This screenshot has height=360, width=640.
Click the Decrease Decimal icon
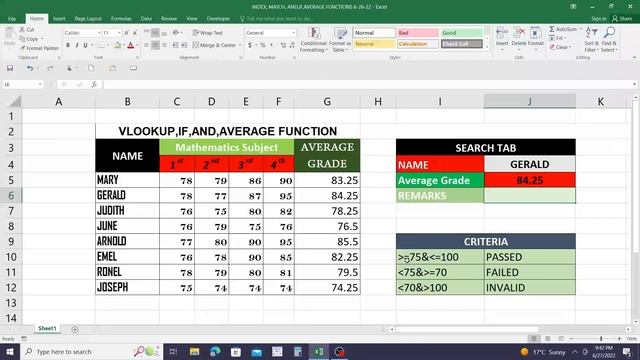coord(292,45)
